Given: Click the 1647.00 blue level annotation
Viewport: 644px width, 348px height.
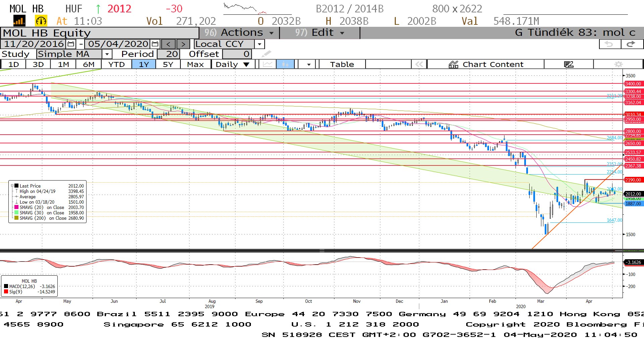Looking at the screenshot, I should pos(614,220).
